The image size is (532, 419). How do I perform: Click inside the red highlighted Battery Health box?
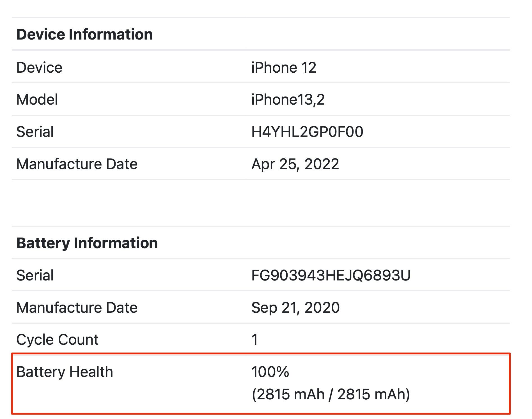tap(261, 383)
